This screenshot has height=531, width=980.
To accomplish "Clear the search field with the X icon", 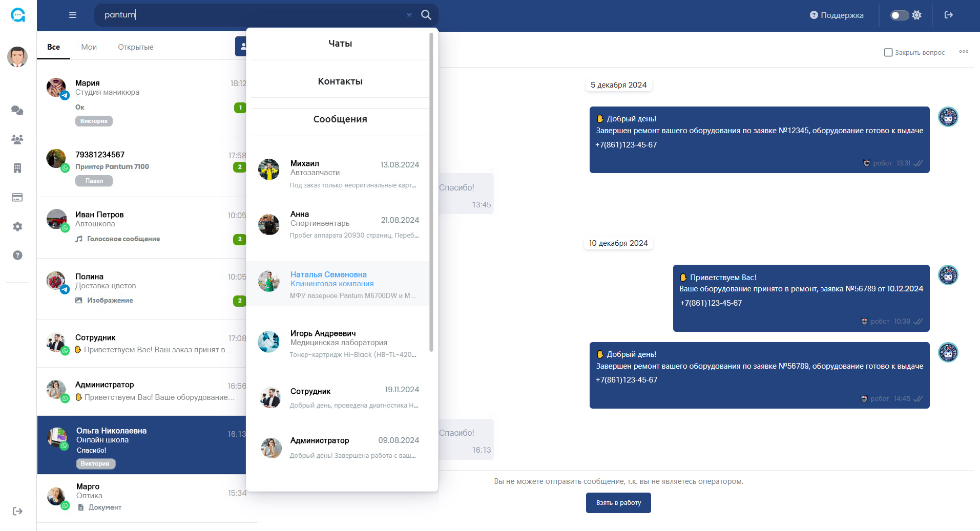I will 409,15.
